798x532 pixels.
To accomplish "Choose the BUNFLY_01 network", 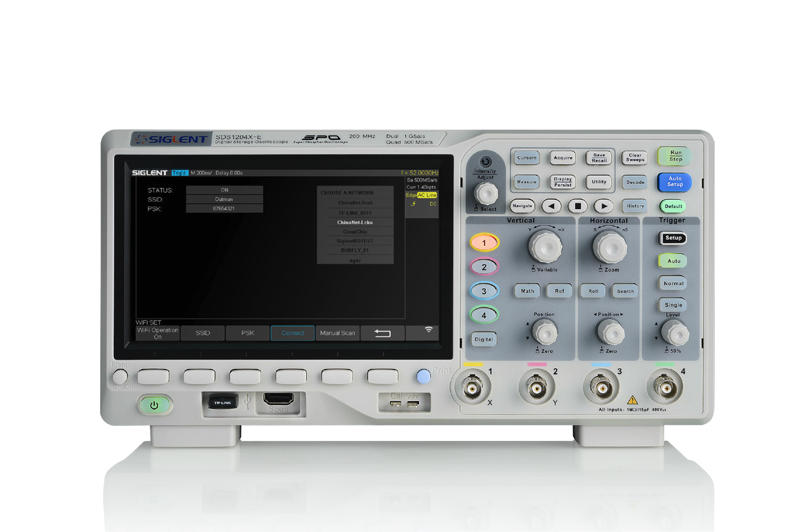I will pyautogui.click(x=355, y=251).
